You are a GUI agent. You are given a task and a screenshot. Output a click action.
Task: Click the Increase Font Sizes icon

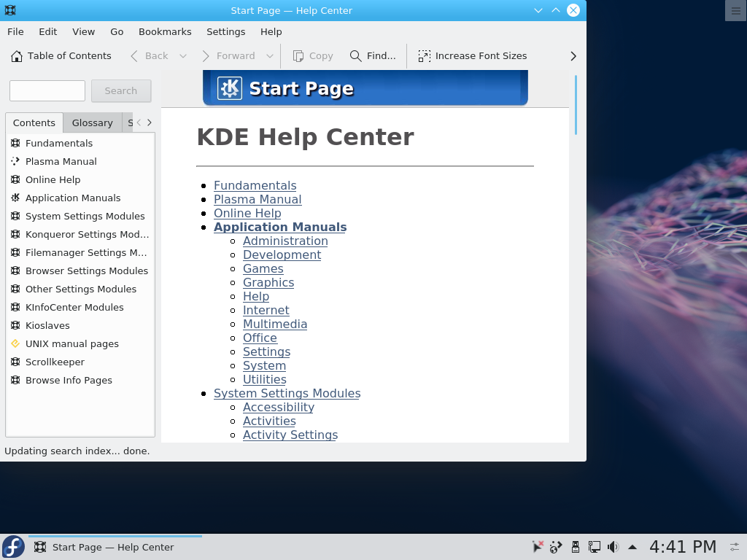pos(424,56)
